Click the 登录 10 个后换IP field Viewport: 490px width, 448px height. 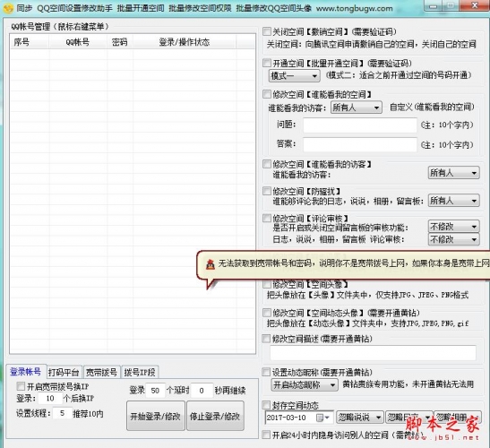tap(50, 399)
